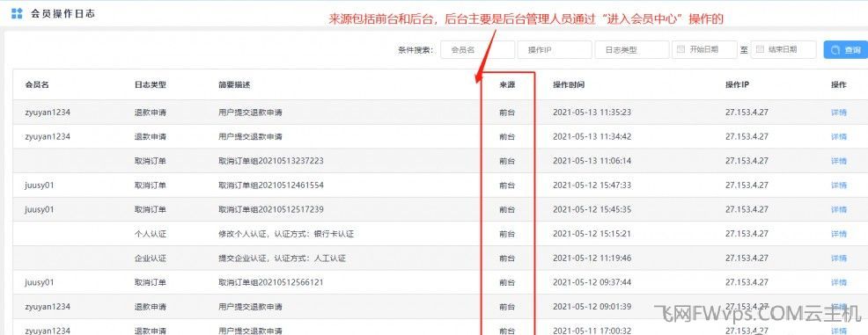
Task: Click description 取消订单组20210512461554
Action: tap(270, 186)
